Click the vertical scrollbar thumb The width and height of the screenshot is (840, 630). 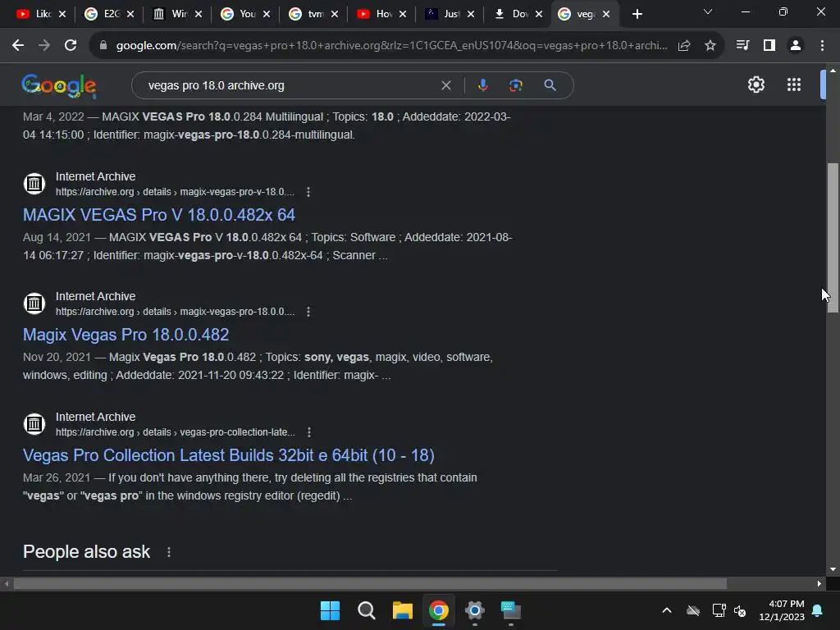click(833, 237)
